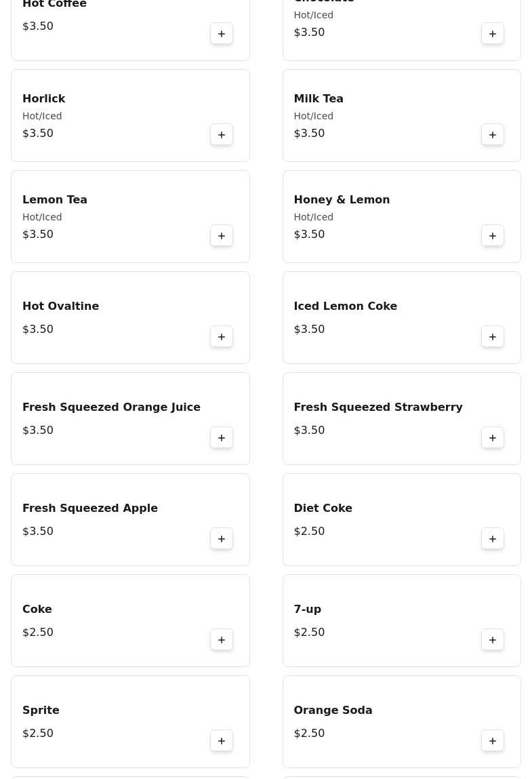
Task: Click plus for Iced Lemon Coke
Action: tap(493, 337)
